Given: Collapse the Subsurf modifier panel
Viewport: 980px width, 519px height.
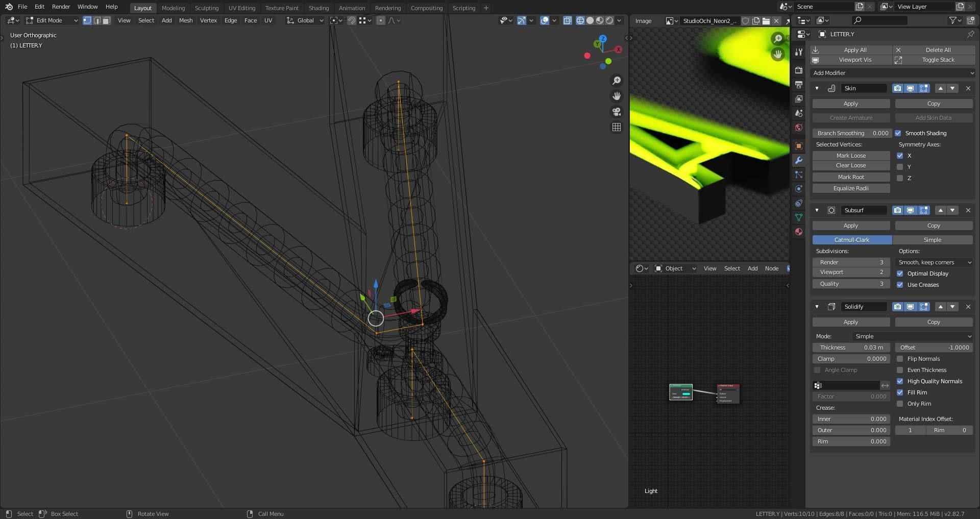Looking at the screenshot, I should pyautogui.click(x=817, y=210).
